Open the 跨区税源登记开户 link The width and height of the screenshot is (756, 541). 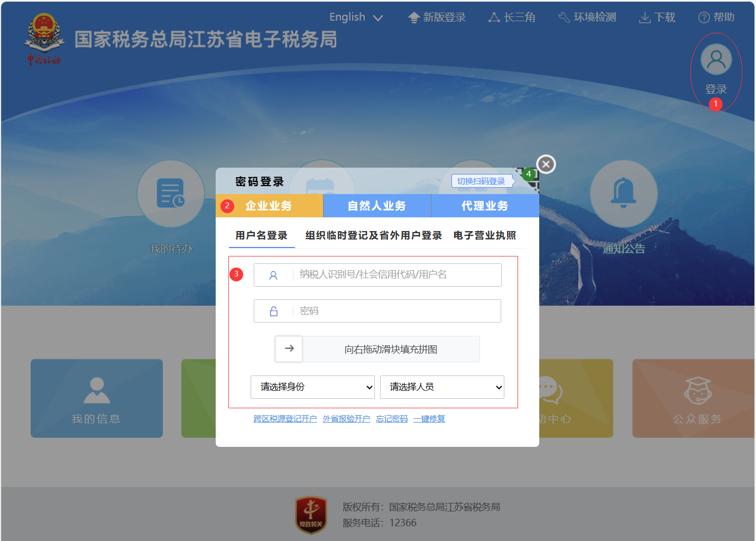pyautogui.click(x=285, y=419)
